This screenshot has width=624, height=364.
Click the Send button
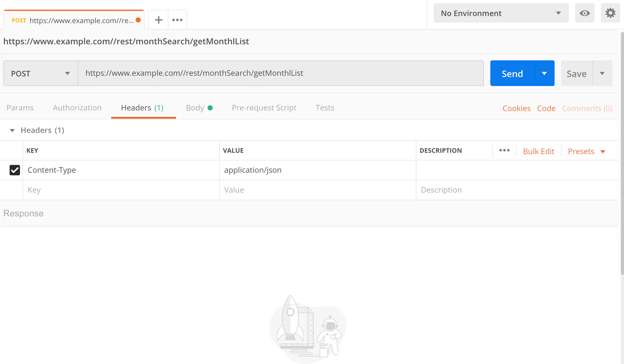pos(512,74)
